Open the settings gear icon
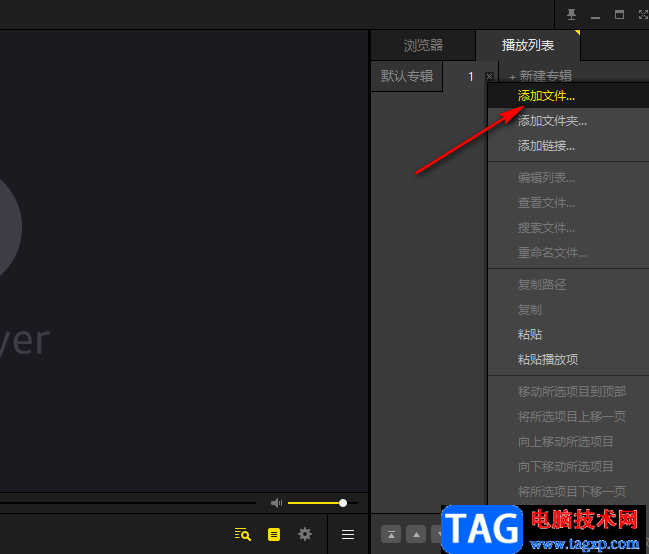This screenshot has width=649, height=554. pos(305,534)
